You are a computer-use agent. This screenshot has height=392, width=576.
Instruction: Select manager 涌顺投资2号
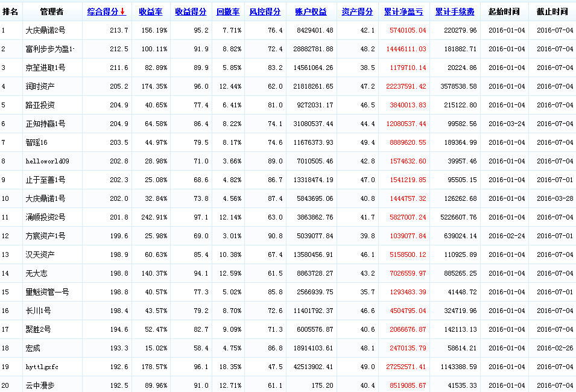click(x=45, y=217)
